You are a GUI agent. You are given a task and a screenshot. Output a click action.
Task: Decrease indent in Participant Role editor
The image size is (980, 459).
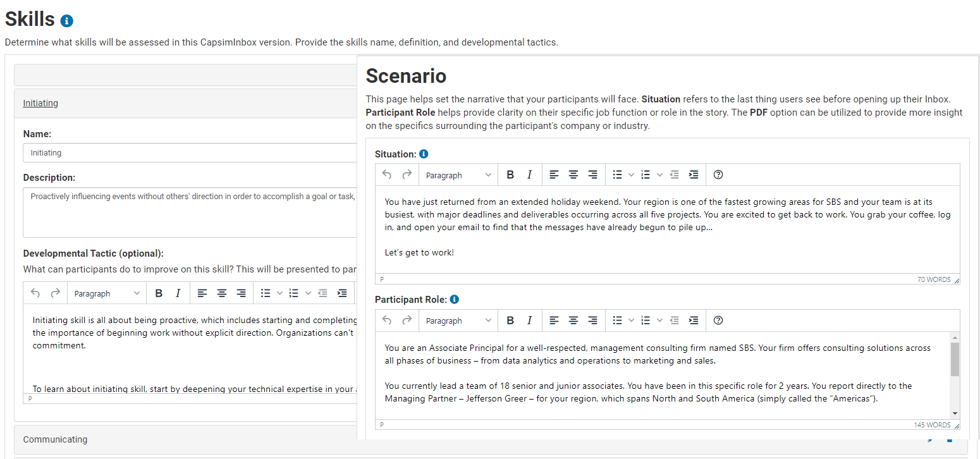674,321
